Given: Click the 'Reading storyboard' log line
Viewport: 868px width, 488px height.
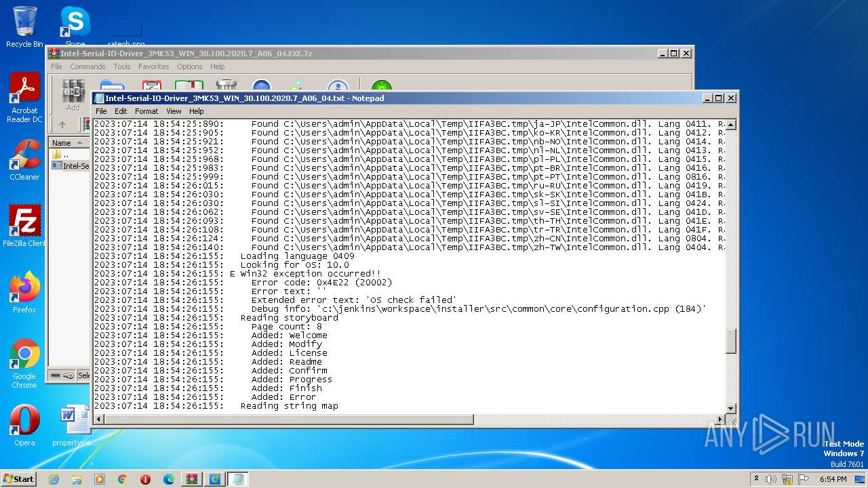Looking at the screenshot, I should point(216,318).
